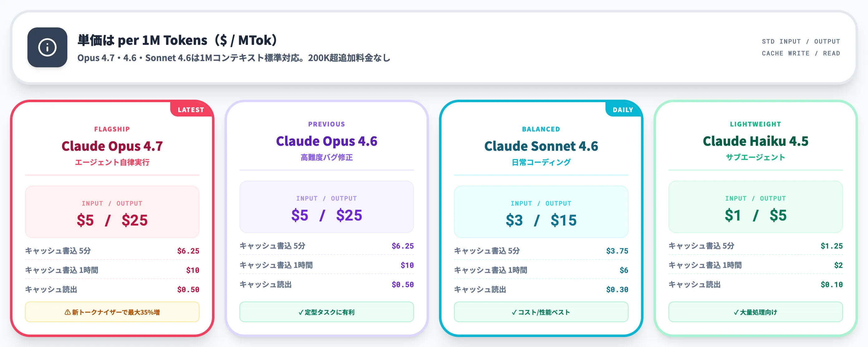Click the $0.50 cache read value in Opus 4.7

click(x=188, y=289)
